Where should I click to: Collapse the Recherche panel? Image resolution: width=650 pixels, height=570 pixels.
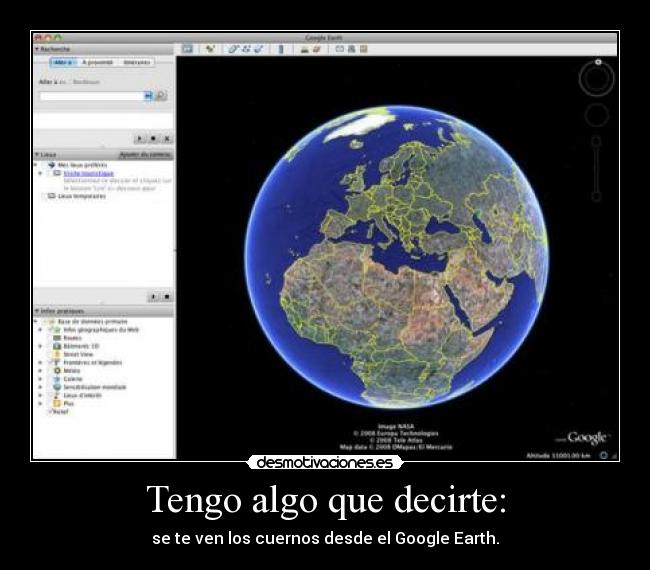37,49
